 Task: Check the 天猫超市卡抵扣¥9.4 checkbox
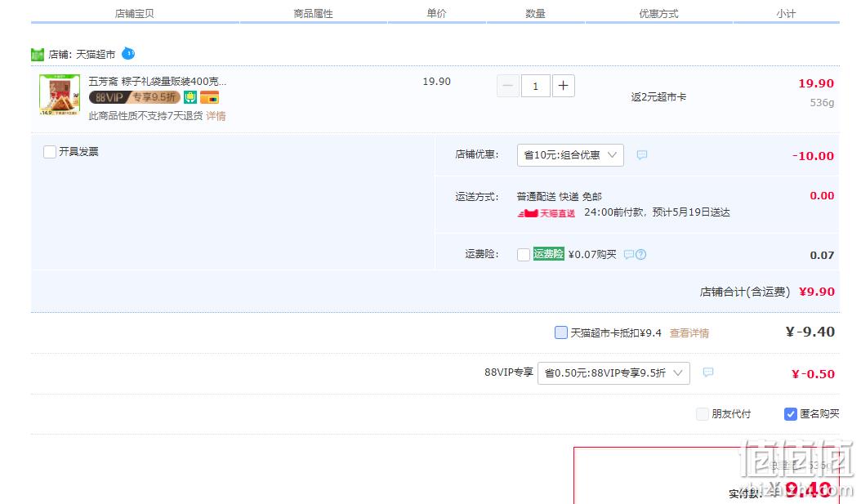[x=560, y=332]
